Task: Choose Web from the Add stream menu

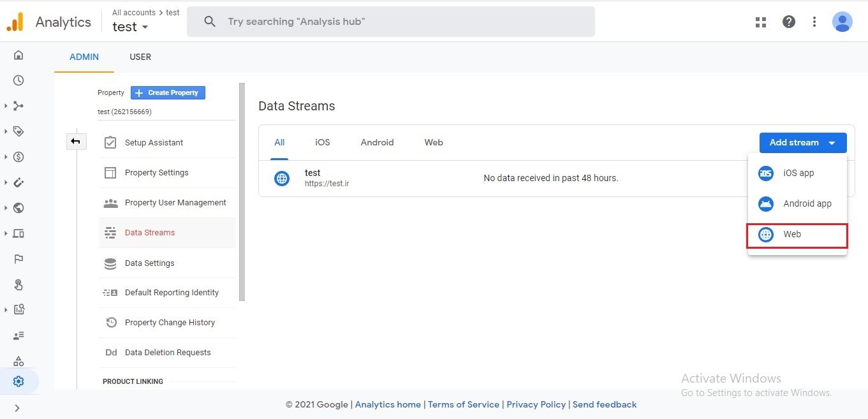Action: [x=797, y=235]
